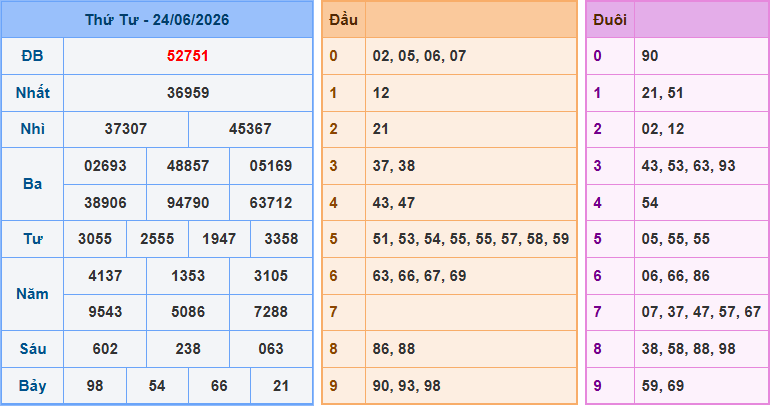771x406 pixels.
Task: Select the value "54" in Đuôi row 4
Action: [x=650, y=203]
